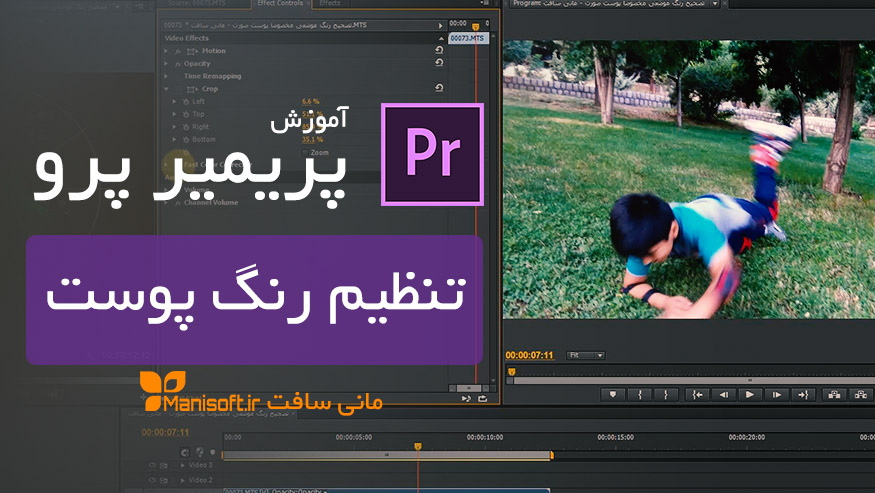Toggle the stopwatch animation for Crop Right
The width and height of the screenshot is (875, 493).
point(186,127)
